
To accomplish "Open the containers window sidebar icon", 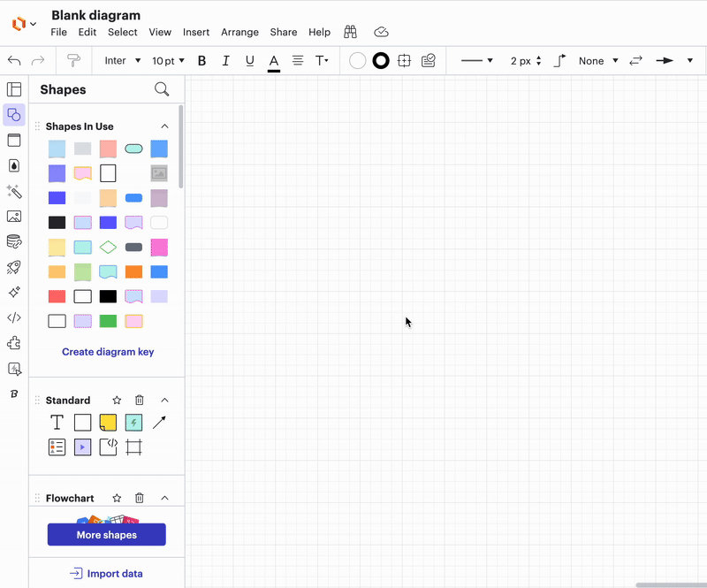I will pos(14,141).
